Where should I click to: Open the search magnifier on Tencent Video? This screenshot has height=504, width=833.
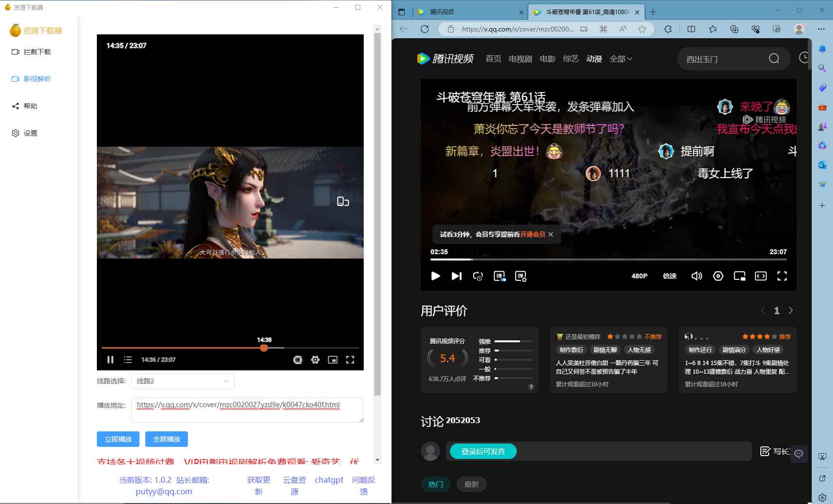pyautogui.click(x=773, y=59)
